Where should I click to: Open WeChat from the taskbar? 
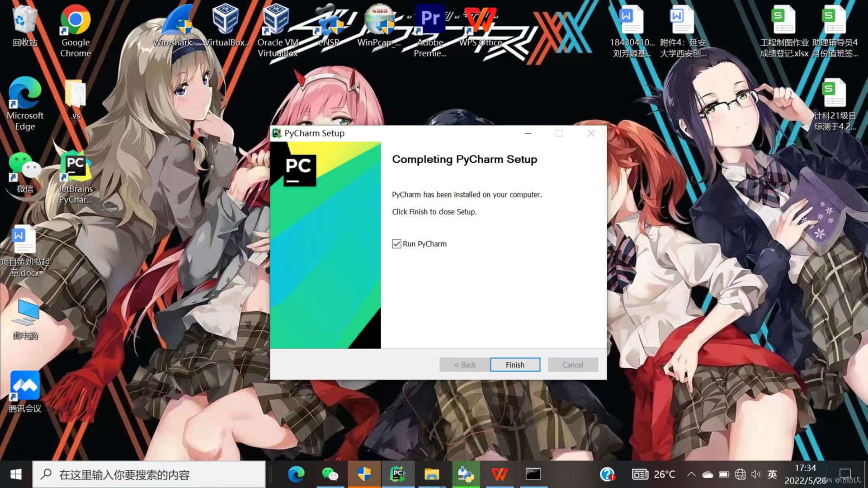330,474
